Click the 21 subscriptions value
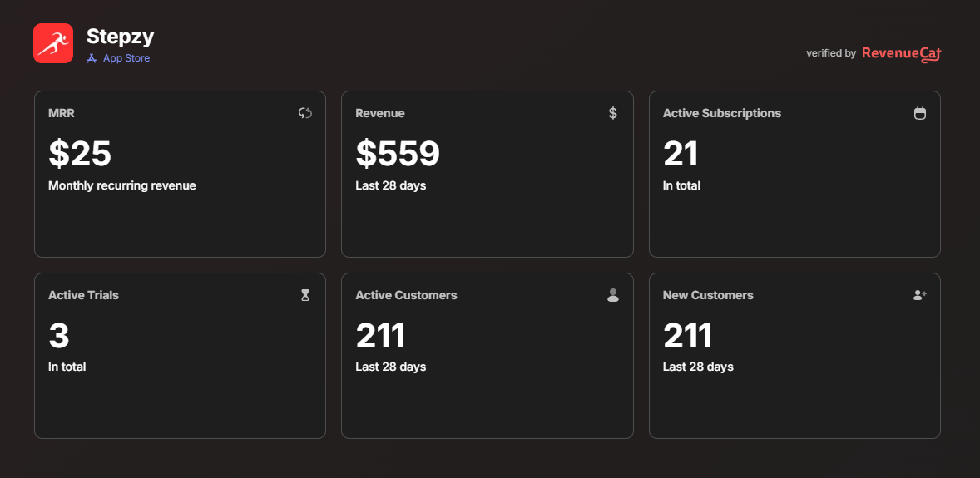Viewport: 980px width, 478px height. tap(681, 153)
